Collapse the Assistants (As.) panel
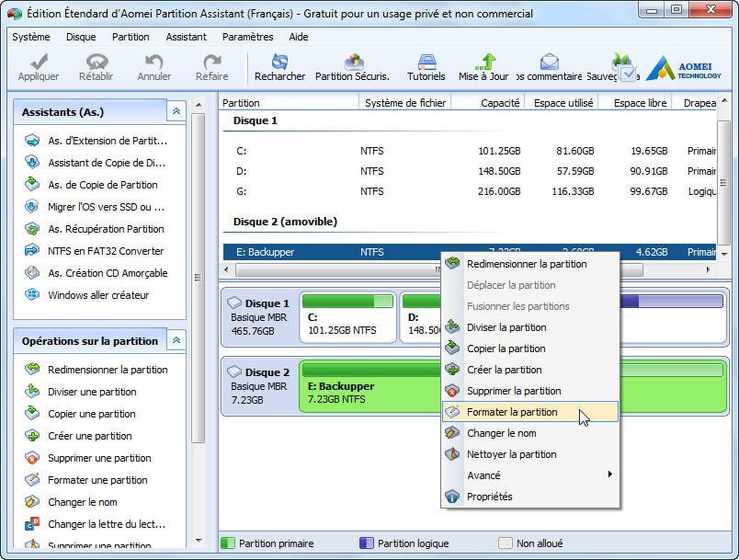Image resolution: width=739 pixels, height=560 pixels. coord(176,111)
